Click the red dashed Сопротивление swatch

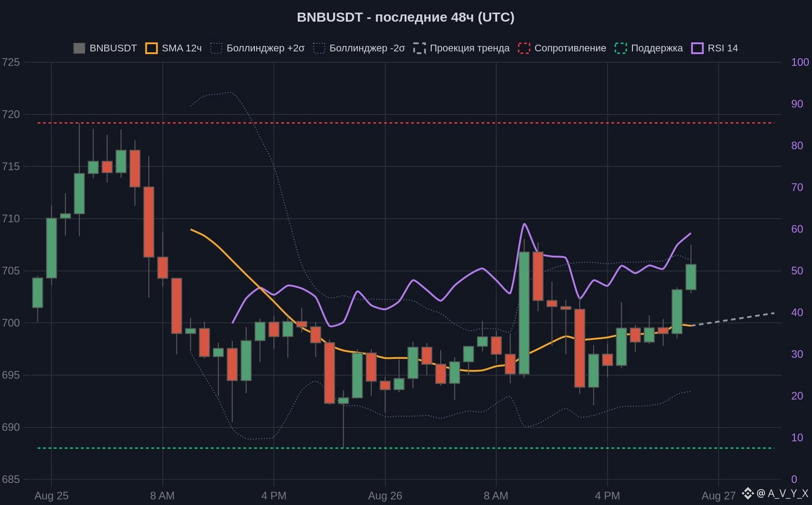point(524,48)
